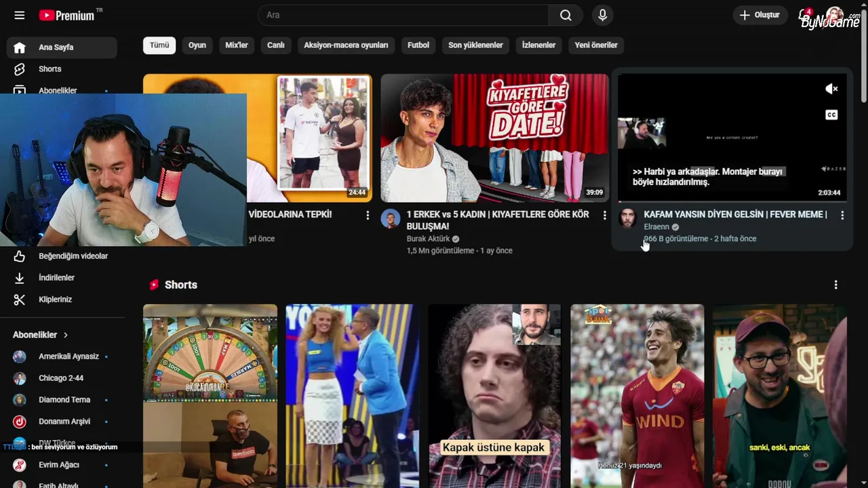
Task: Open Elraenn channel name link
Action: (x=656, y=227)
